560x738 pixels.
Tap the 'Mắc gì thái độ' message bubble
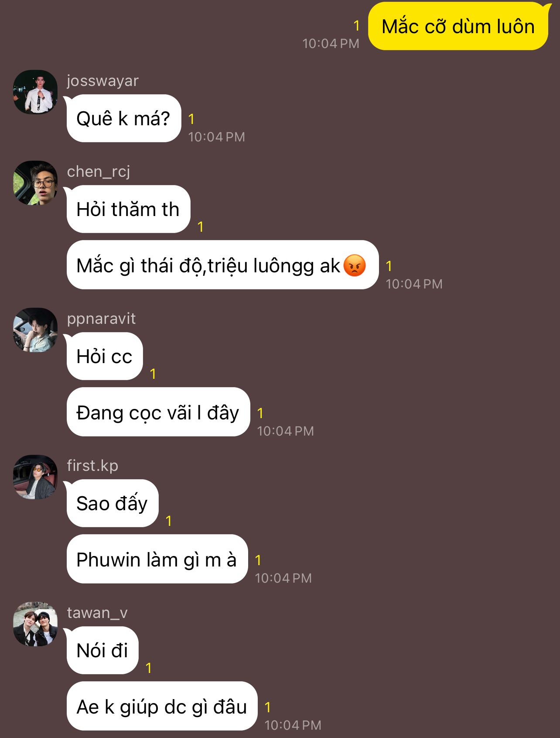coord(222,265)
